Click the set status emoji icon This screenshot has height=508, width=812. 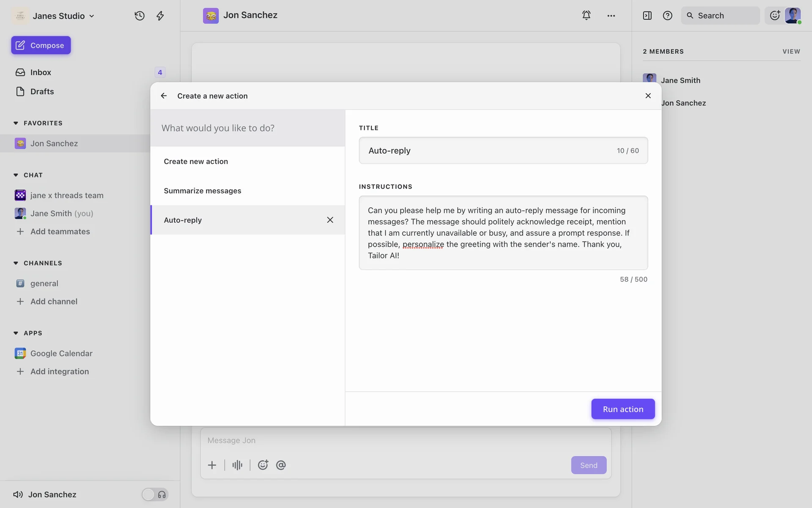click(x=775, y=16)
